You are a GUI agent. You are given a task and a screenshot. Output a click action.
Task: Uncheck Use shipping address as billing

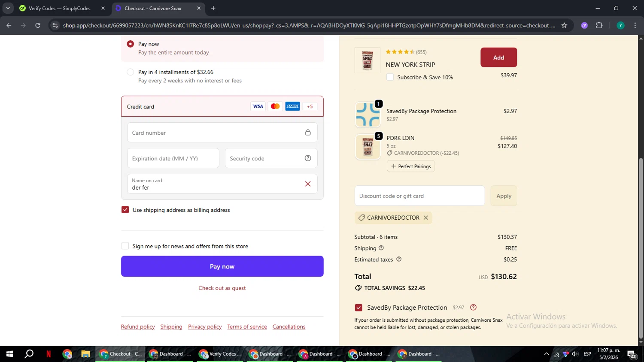pos(125,210)
